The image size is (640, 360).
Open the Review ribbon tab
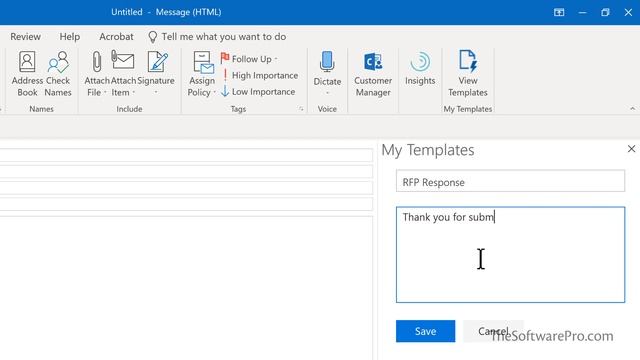pos(25,37)
